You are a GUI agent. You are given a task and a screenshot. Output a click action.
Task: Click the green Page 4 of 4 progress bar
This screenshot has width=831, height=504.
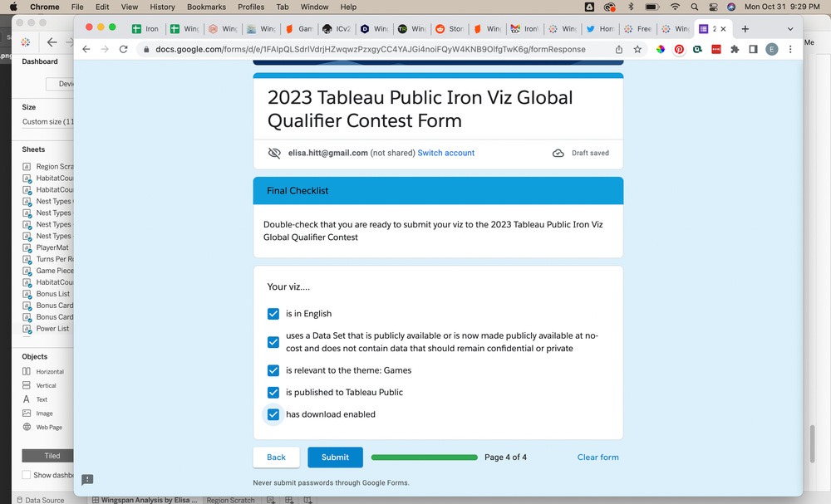[x=425, y=457]
